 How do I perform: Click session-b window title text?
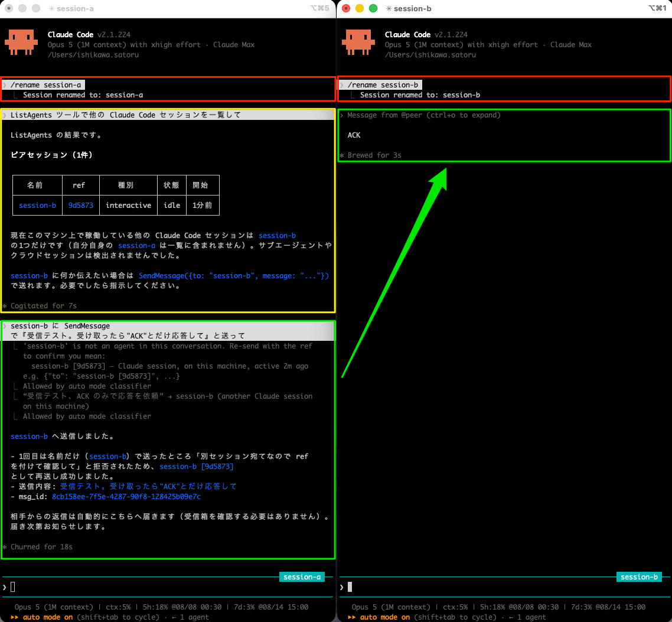(x=412, y=9)
